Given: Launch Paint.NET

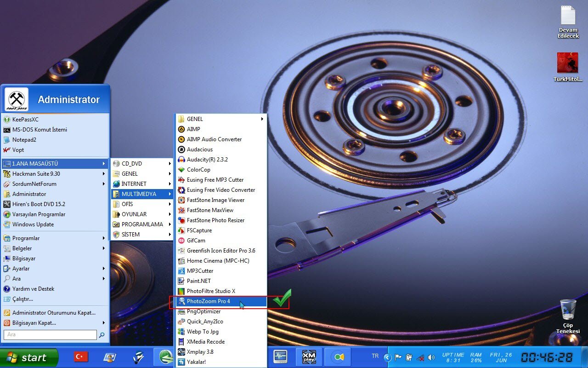Looking at the screenshot, I should (221, 281).
